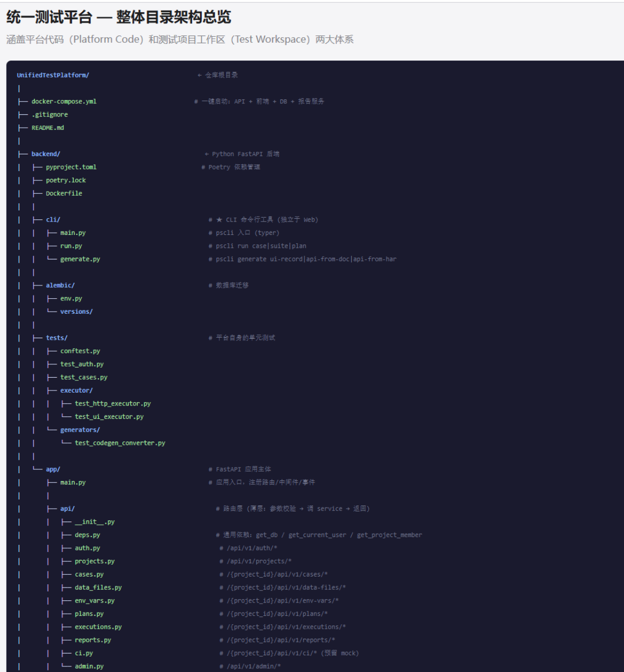Select the deps.py entry
The height and width of the screenshot is (672, 624).
coord(87,535)
